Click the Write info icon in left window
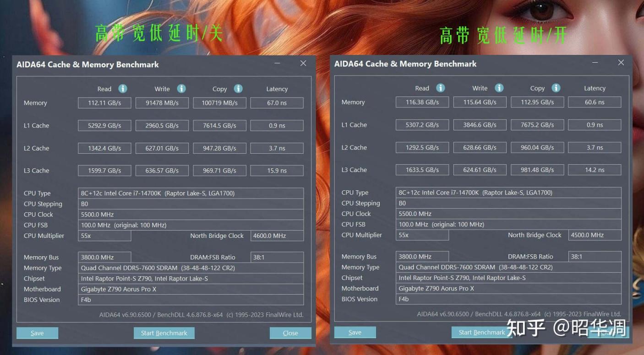Image resolution: width=644 pixels, height=355 pixels. click(x=181, y=89)
